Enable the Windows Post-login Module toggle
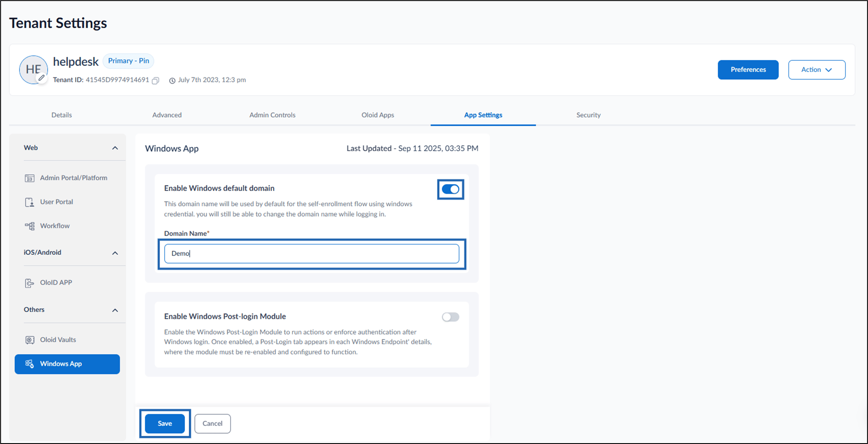This screenshot has height=444, width=868. [x=450, y=317]
